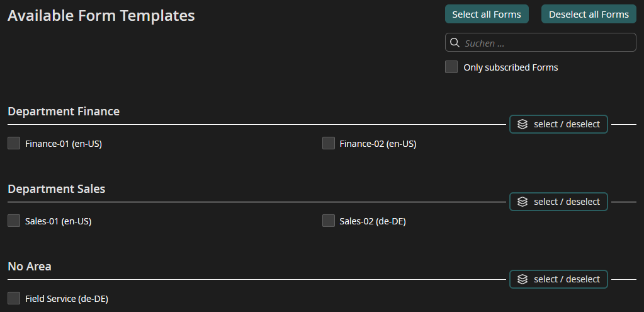Click the Select all Forms button
Viewport: 644px width, 312px height.
coord(487,14)
